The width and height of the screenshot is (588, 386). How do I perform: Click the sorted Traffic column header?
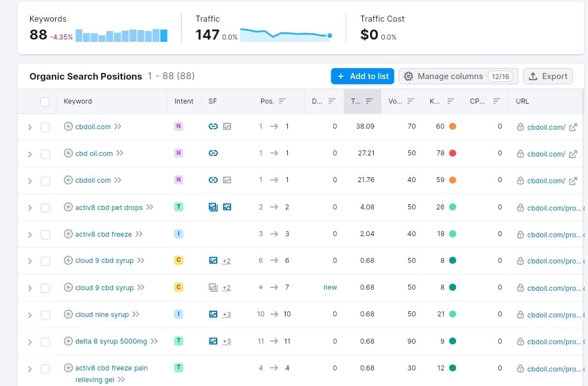pos(362,101)
